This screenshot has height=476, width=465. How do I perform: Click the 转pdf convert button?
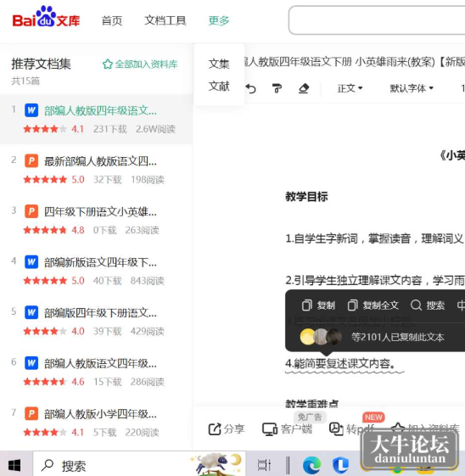click(x=352, y=429)
